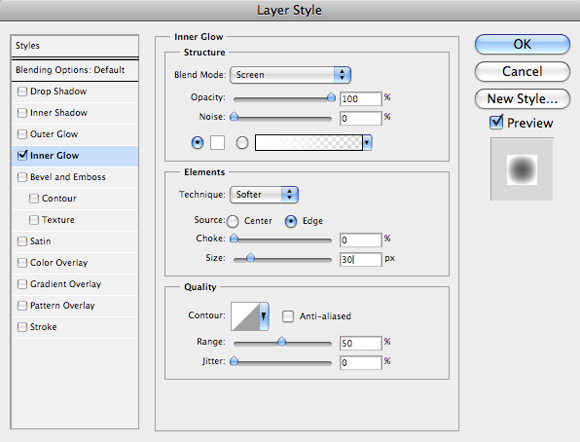Screen dimensions: 580x442
Task: Select the Bevel and Emboss row
Action: [x=75, y=177]
